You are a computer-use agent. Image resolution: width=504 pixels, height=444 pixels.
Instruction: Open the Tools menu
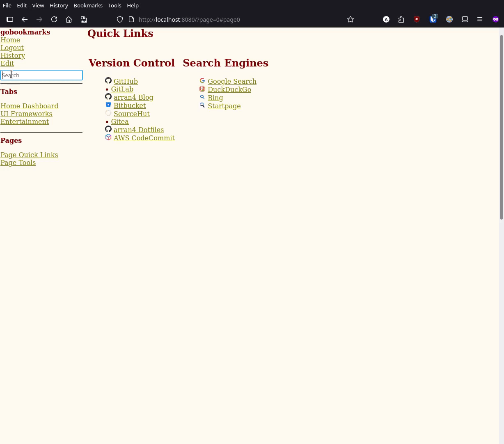click(x=115, y=5)
